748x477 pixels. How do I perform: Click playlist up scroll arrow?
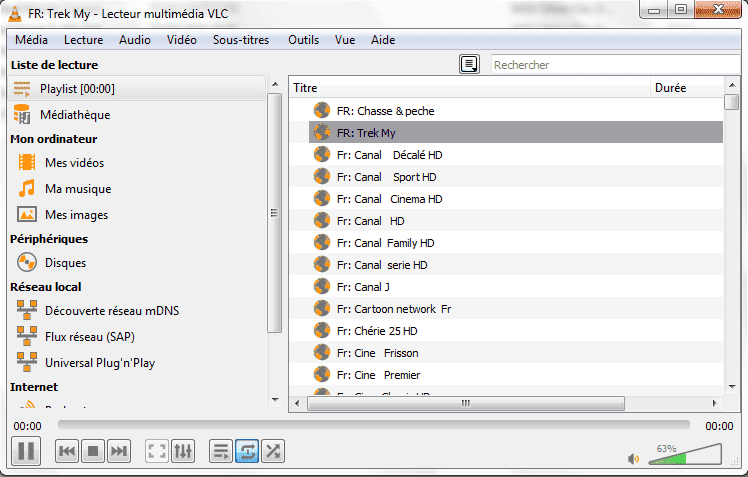(732, 85)
